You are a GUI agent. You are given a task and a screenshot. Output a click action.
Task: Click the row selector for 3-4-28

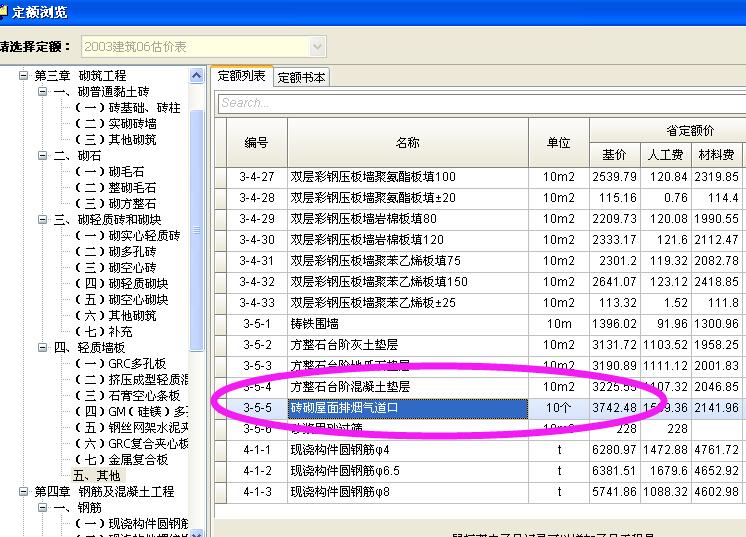pyautogui.click(x=220, y=198)
